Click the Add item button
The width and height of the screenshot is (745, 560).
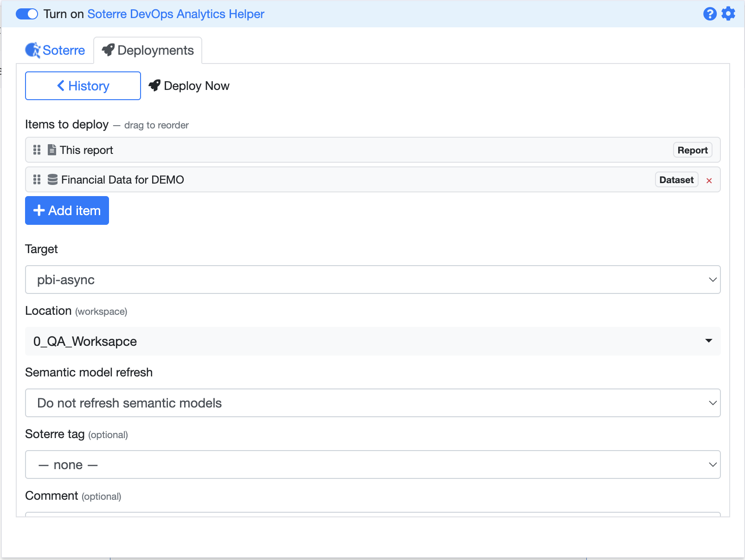click(x=67, y=210)
